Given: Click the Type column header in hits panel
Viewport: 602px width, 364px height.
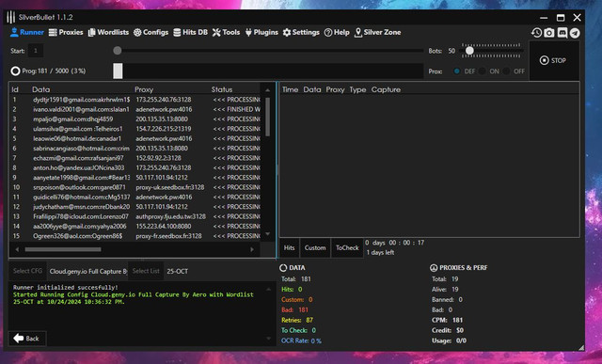Looking at the screenshot, I should 357,89.
